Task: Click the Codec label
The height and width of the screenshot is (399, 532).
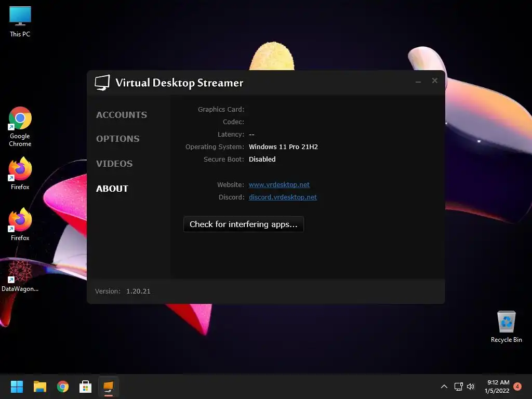Action: tap(233, 122)
